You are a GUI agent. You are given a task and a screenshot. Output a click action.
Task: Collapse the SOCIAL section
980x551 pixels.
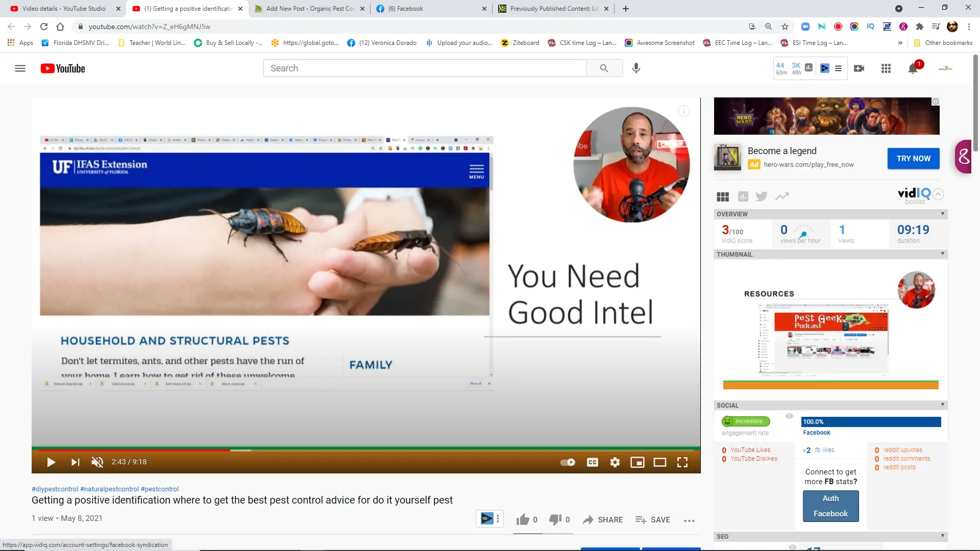pos(943,405)
